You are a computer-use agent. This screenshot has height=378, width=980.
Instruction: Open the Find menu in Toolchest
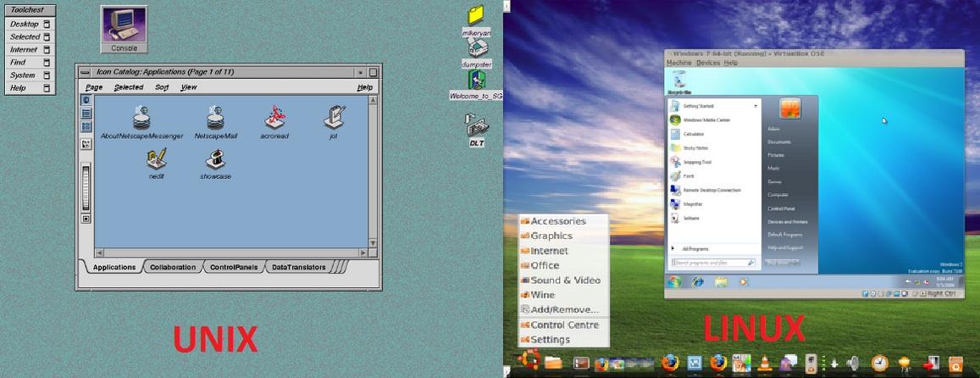[30, 63]
